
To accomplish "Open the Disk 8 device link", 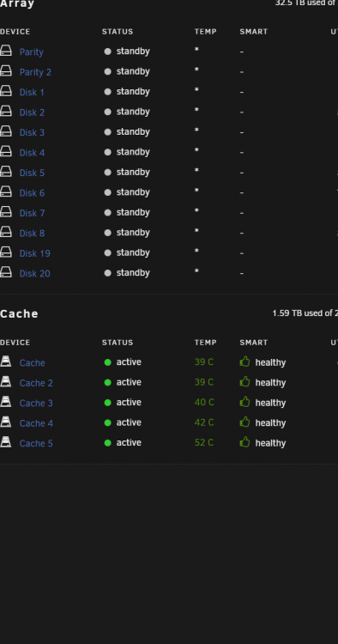I will pos(32,234).
